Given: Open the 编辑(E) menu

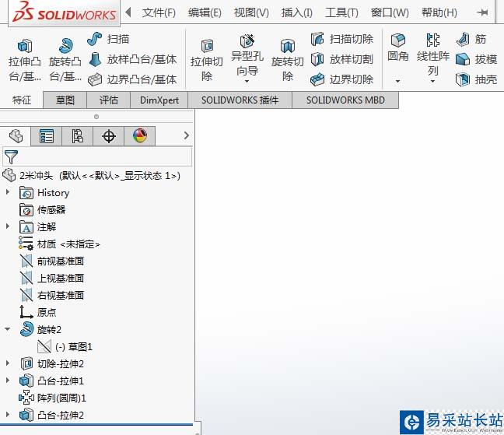Looking at the screenshot, I should 205,13.
